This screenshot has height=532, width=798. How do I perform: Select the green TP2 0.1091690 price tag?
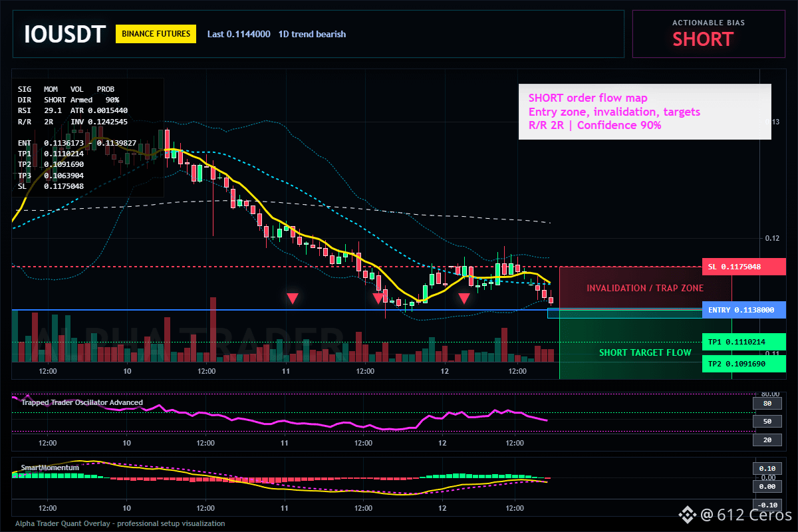point(743,364)
